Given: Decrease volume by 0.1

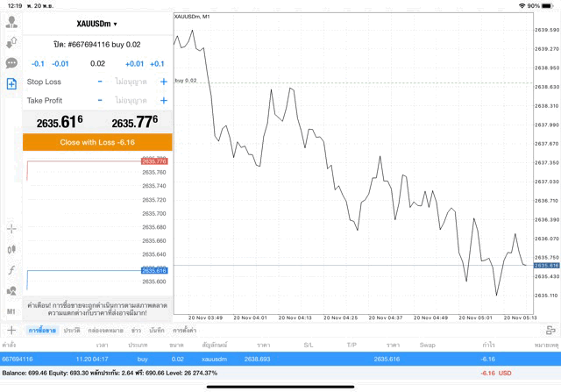Looking at the screenshot, I should coord(38,64).
